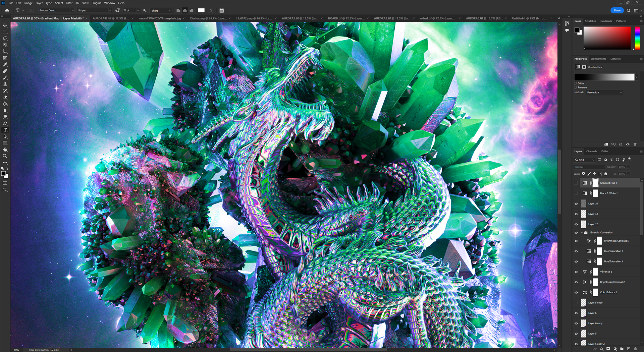644x352 pixels.
Task: Select the Dodge tool
Action: pos(5,117)
